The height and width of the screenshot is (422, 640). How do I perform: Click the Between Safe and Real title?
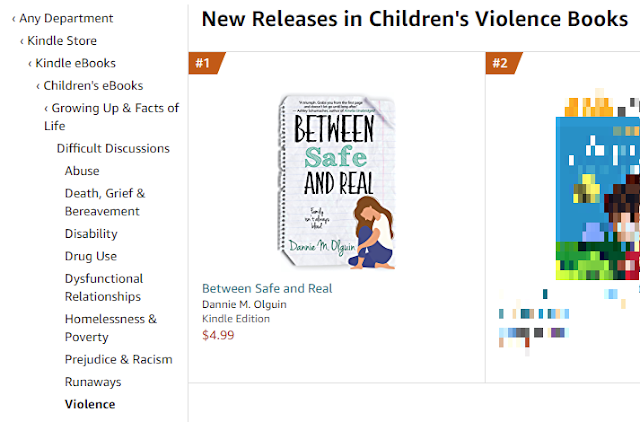pos(267,289)
